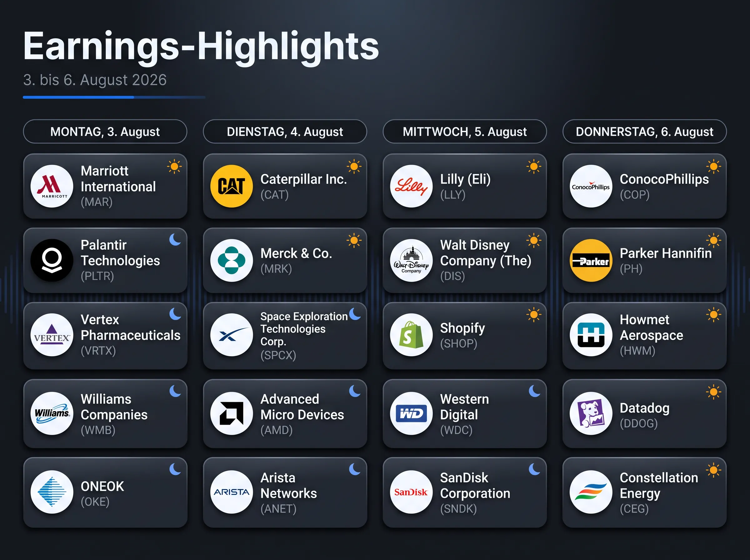Click the 'Shopify' company name
This screenshot has width=750, height=560.
click(462, 328)
